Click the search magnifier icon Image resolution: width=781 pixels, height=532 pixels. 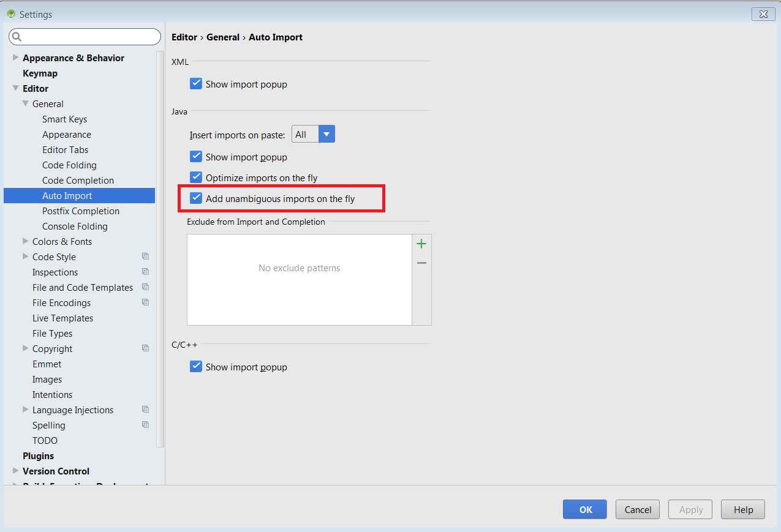[x=17, y=37]
